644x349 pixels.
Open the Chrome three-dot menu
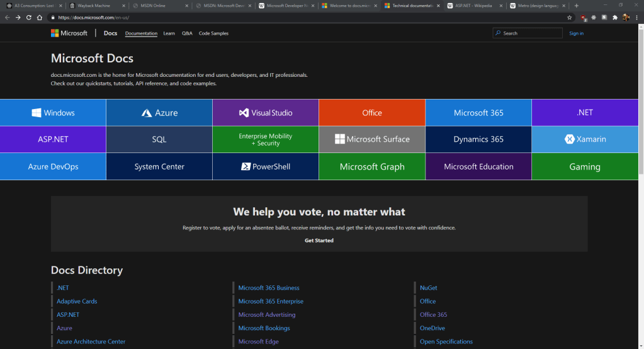point(636,18)
